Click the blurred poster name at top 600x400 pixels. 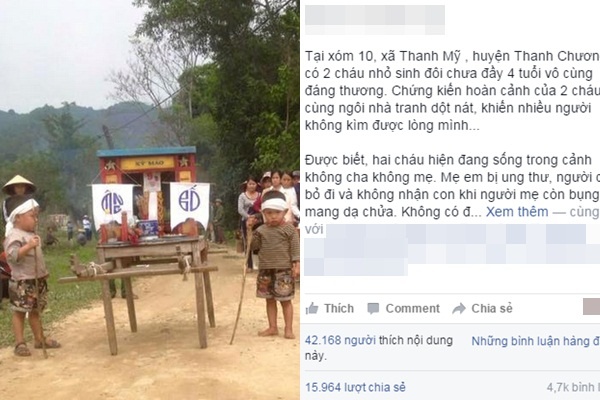click(x=375, y=20)
